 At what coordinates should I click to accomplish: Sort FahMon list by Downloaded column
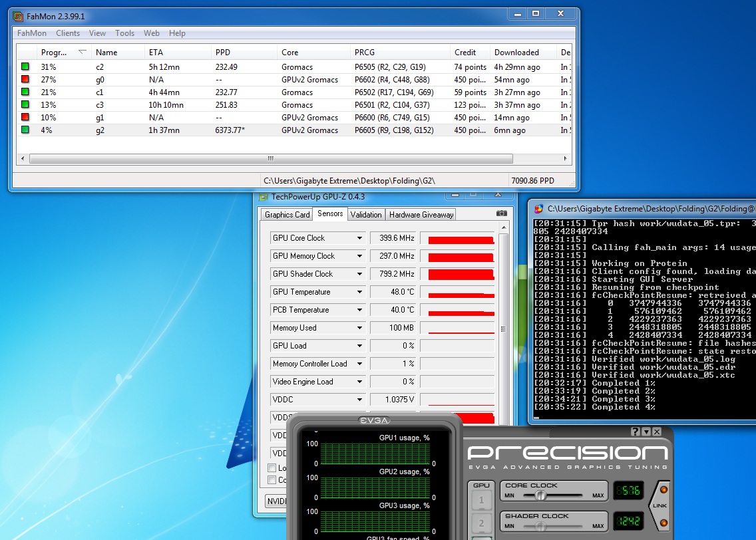523,52
